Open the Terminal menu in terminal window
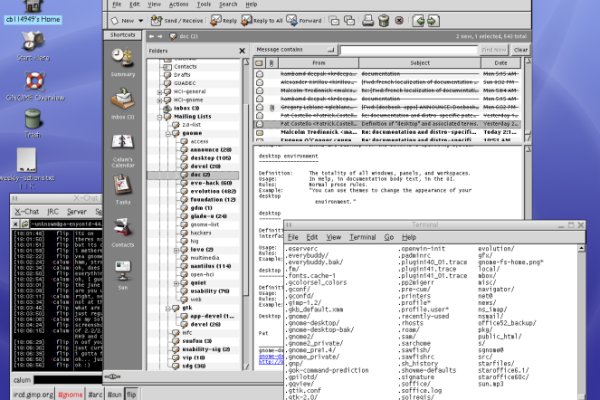 (x=362, y=236)
